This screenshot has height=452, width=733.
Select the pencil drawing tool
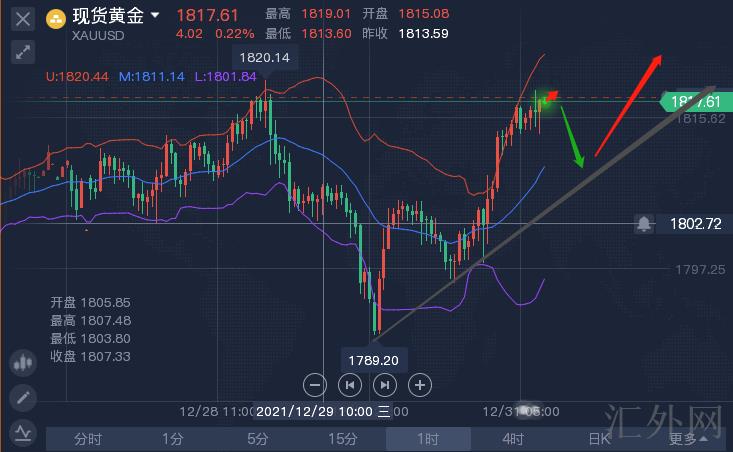[22, 398]
